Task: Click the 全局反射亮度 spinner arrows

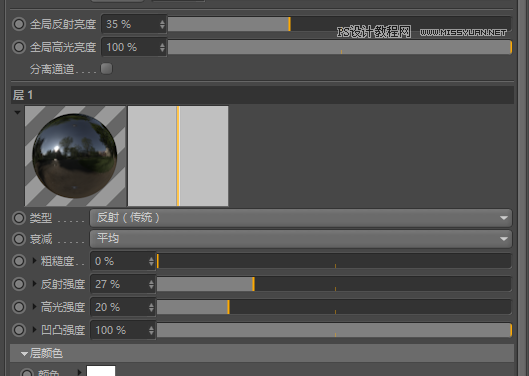Action: (162, 24)
